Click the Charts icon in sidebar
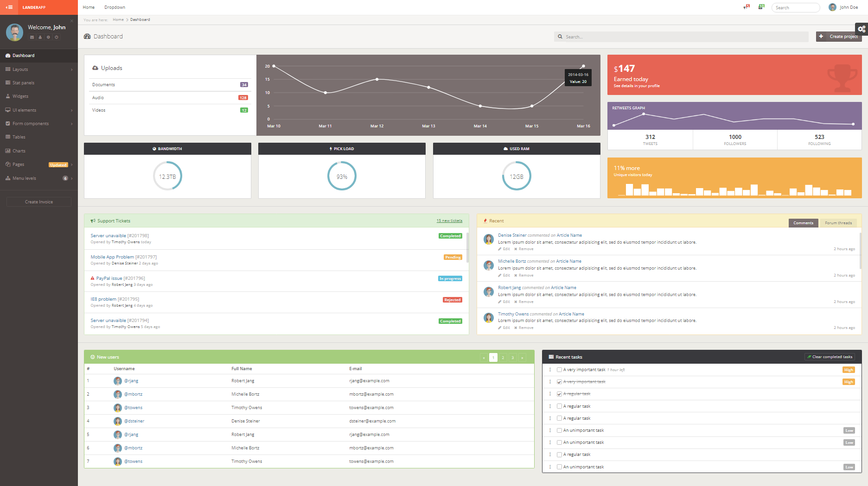Image resolution: width=868 pixels, height=486 pixels. 8,151
